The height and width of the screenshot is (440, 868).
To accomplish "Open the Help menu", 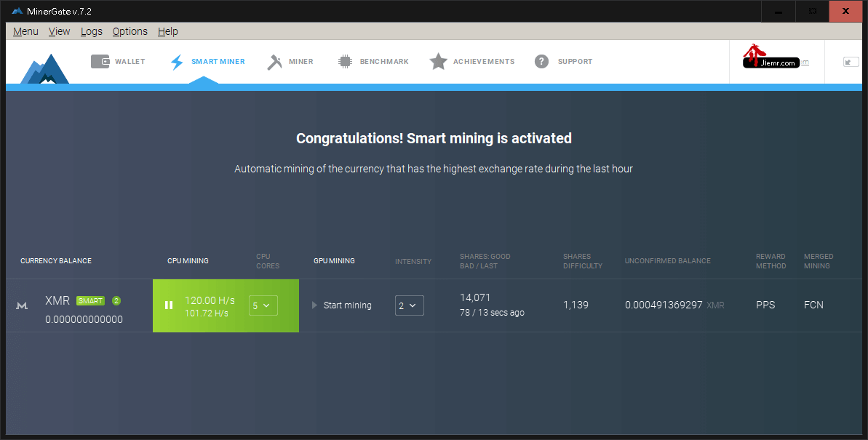I will pos(168,31).
